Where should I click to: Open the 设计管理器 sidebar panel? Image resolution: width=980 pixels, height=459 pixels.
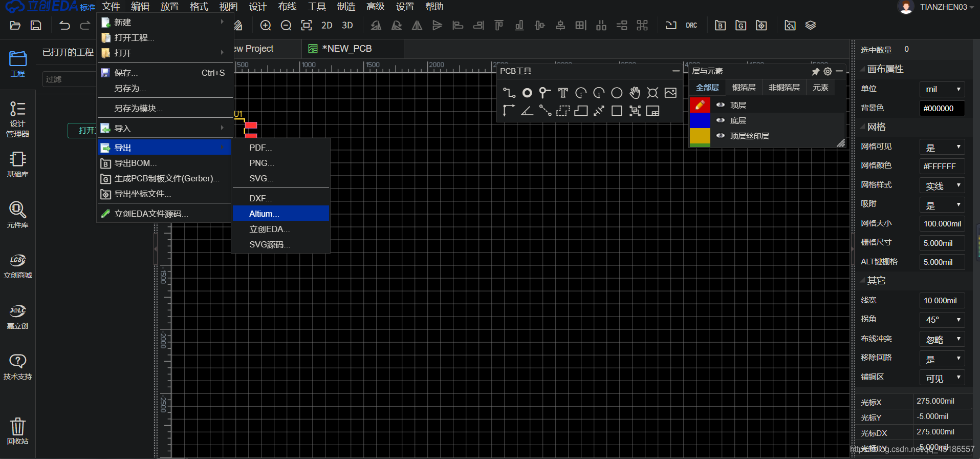coord(17,119)
